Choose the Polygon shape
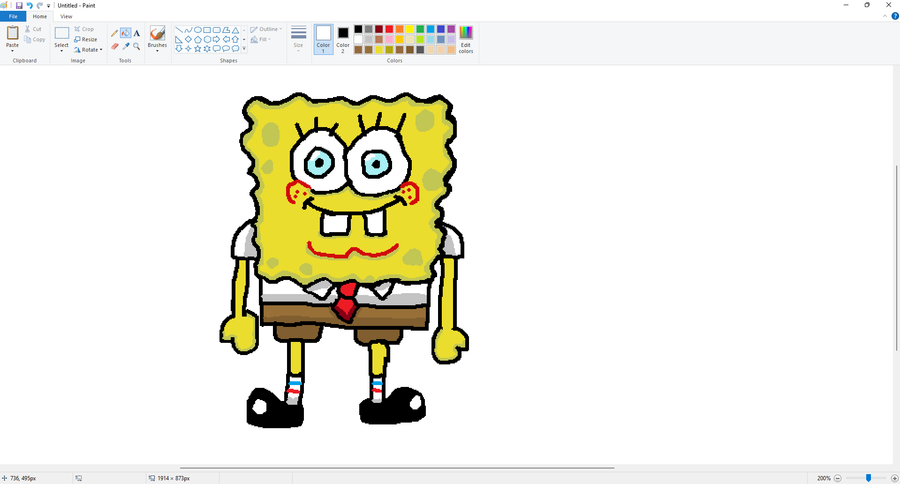The image size is (900, 484). [x=226, y=30]
